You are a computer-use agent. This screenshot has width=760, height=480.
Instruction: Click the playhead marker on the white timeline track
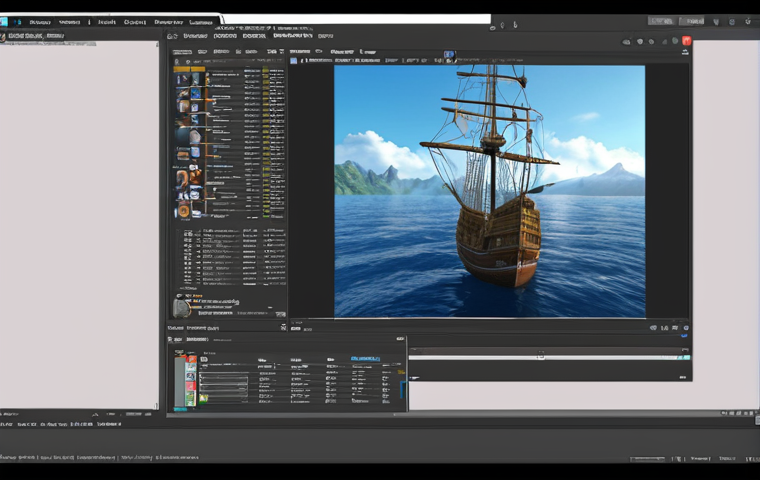(540, 356)
